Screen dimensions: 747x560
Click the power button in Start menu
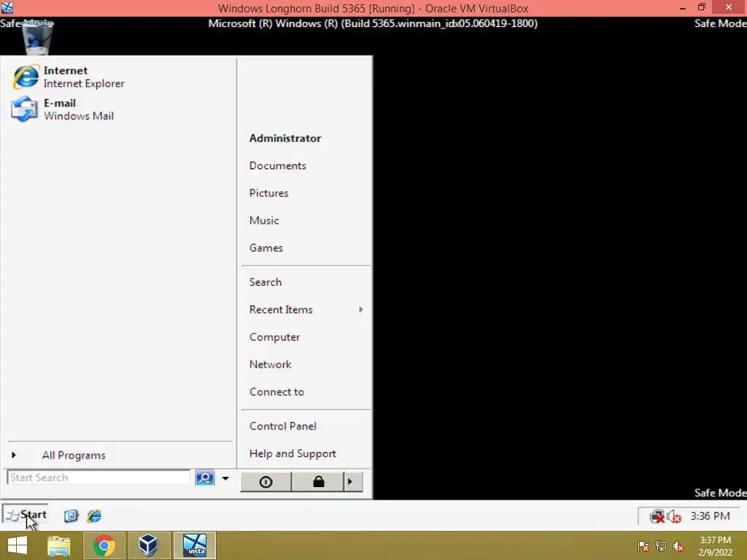[x=266, y=482]
